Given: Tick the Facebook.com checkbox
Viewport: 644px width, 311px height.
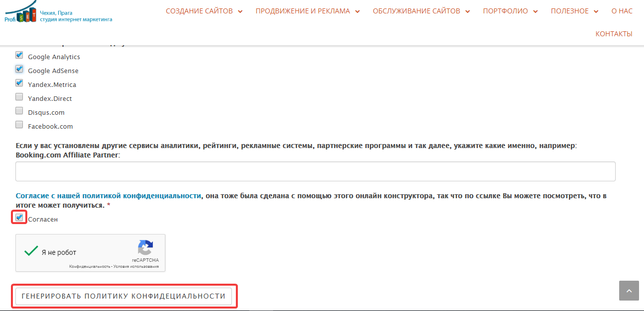Looking at the screenshot, I should click(x=19, y=125).
